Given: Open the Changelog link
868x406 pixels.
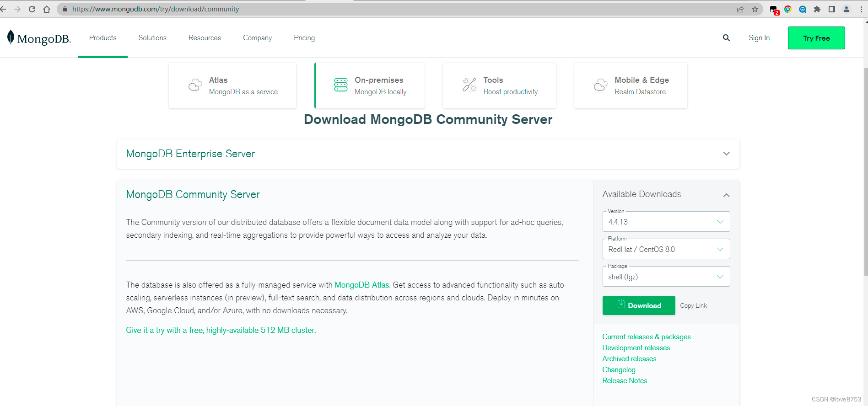Looking at the screenshot, I should [619, 370].
